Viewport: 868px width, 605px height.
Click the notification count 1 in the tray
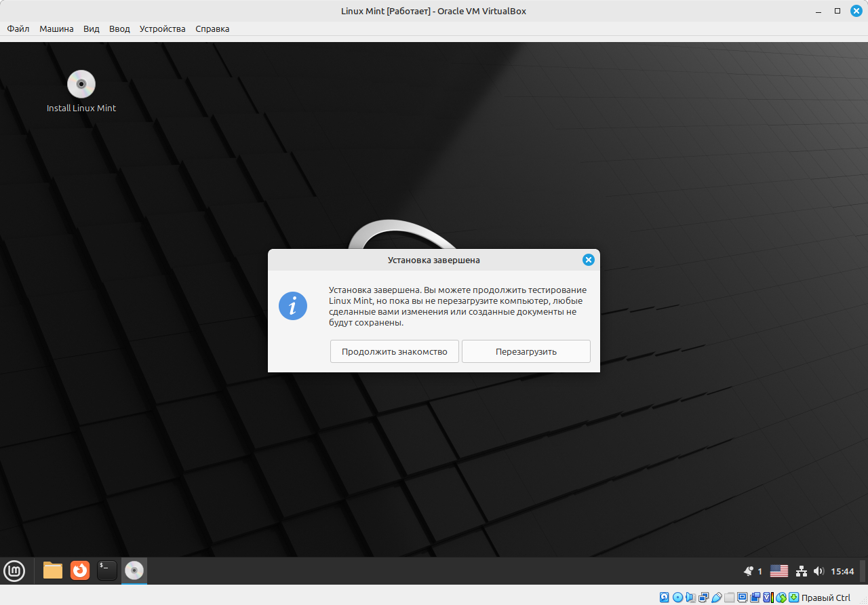point(760,571)
